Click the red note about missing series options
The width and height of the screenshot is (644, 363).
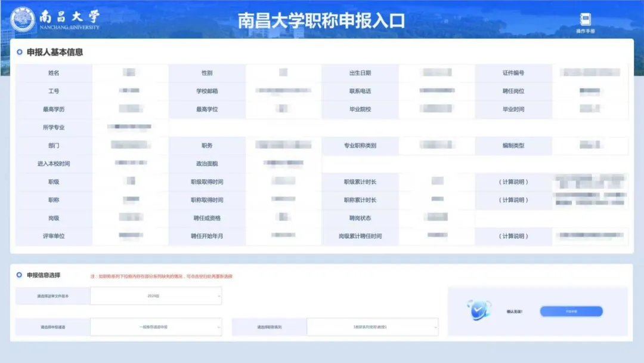(162, 276)
